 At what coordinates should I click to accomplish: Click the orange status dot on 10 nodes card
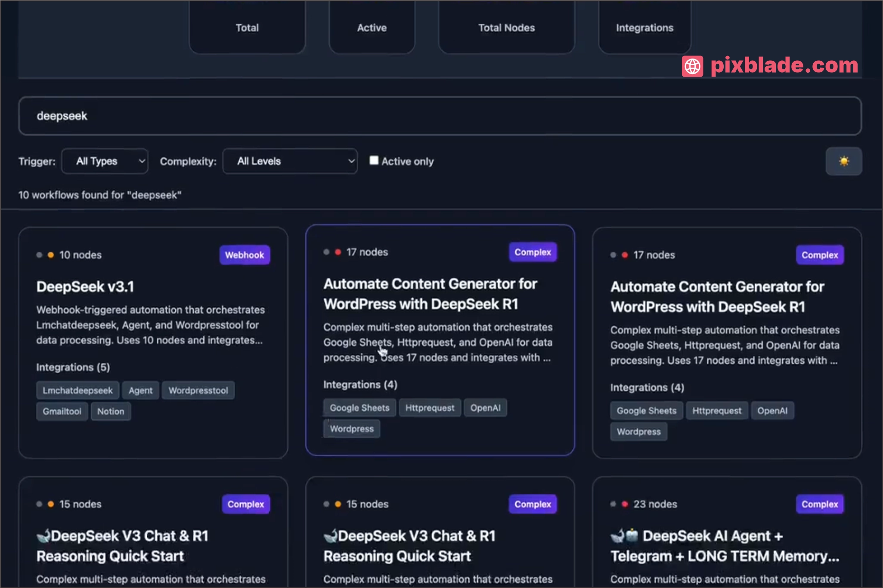point(51,255)
